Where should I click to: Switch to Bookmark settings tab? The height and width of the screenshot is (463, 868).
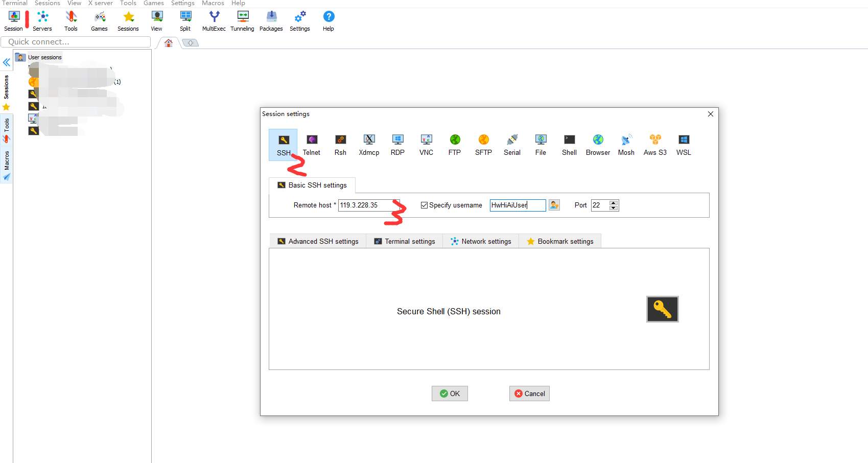[560, 241]
